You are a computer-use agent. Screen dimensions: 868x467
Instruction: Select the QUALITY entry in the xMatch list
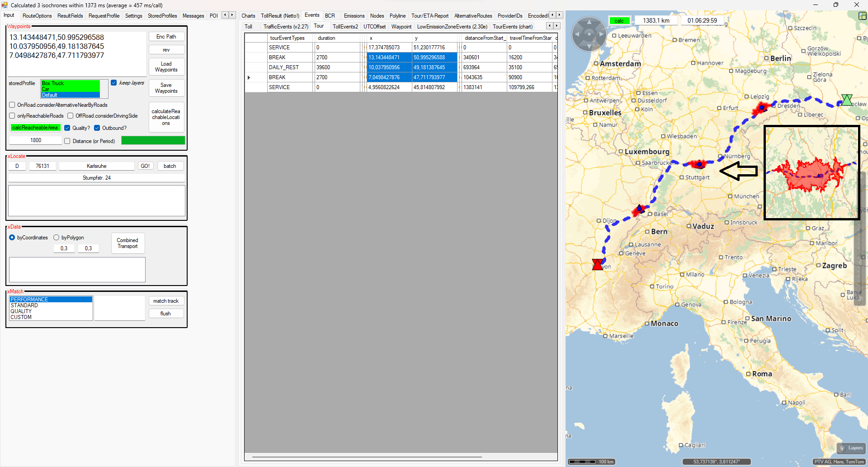(x=21, y=311)
